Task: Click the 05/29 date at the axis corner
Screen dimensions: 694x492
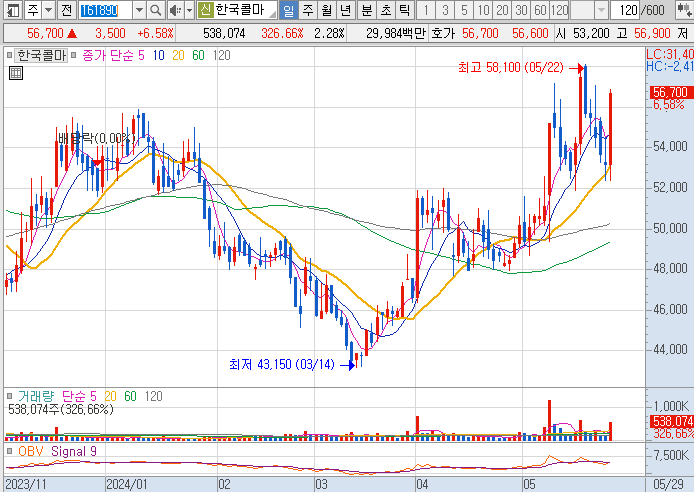Action: (x=668, y=484)
